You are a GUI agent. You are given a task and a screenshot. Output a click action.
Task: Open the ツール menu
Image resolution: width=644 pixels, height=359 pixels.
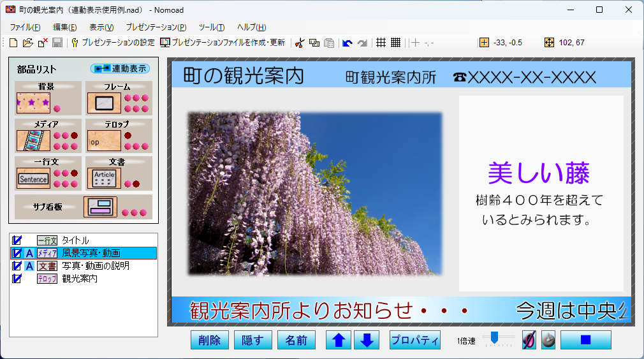pyautogui.click(x=212, y=27)
